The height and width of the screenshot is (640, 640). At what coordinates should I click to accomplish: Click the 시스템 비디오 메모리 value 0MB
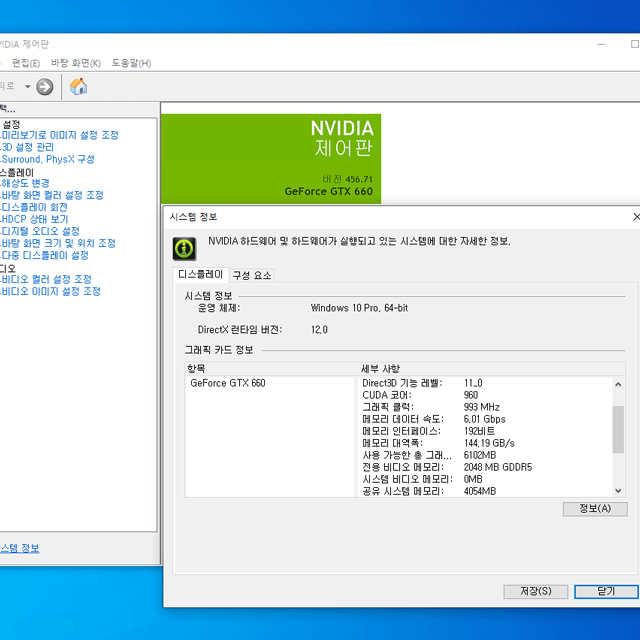473,479
